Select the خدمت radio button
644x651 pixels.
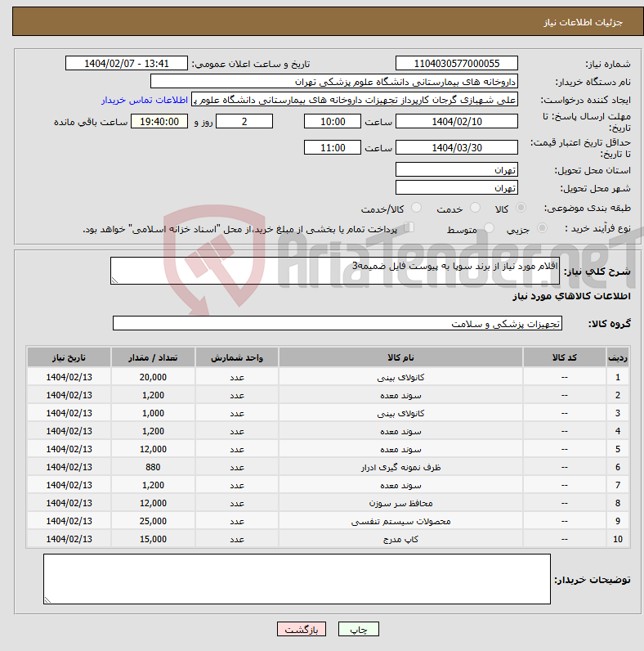point(475,208)
